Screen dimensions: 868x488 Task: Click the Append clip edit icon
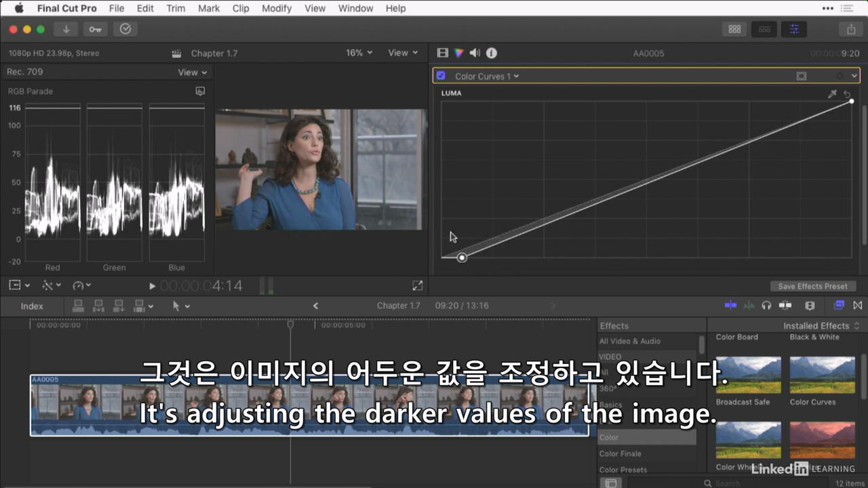pos(119,306)
